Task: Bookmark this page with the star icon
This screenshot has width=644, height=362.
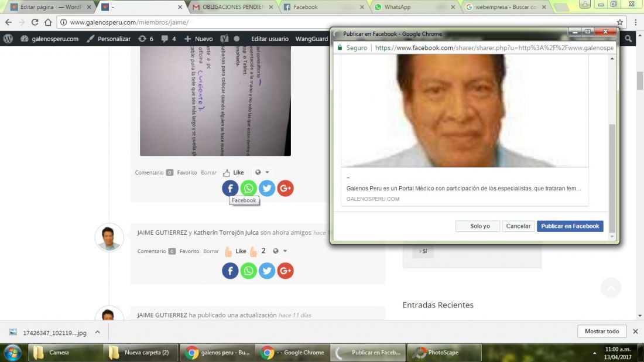Action: 620,22
